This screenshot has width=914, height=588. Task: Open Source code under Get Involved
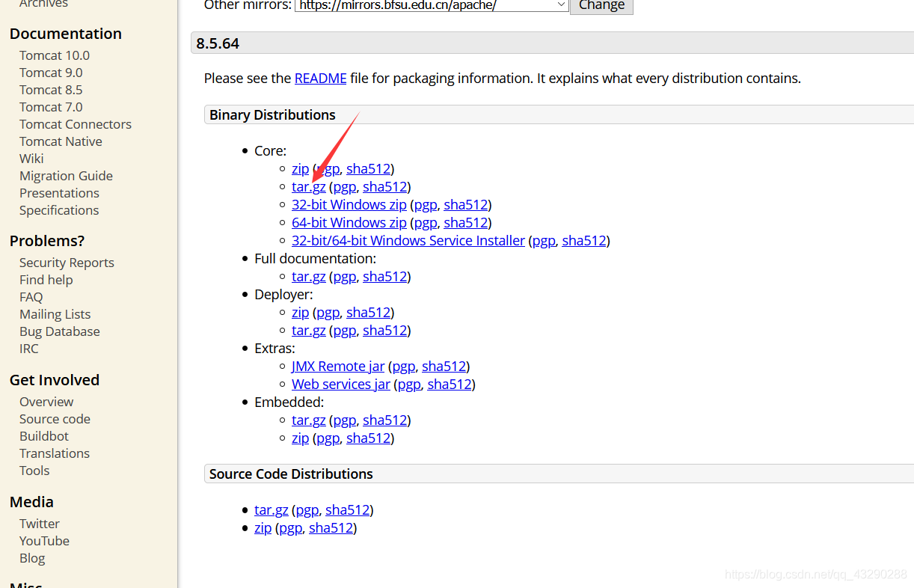tap(55, 419)
